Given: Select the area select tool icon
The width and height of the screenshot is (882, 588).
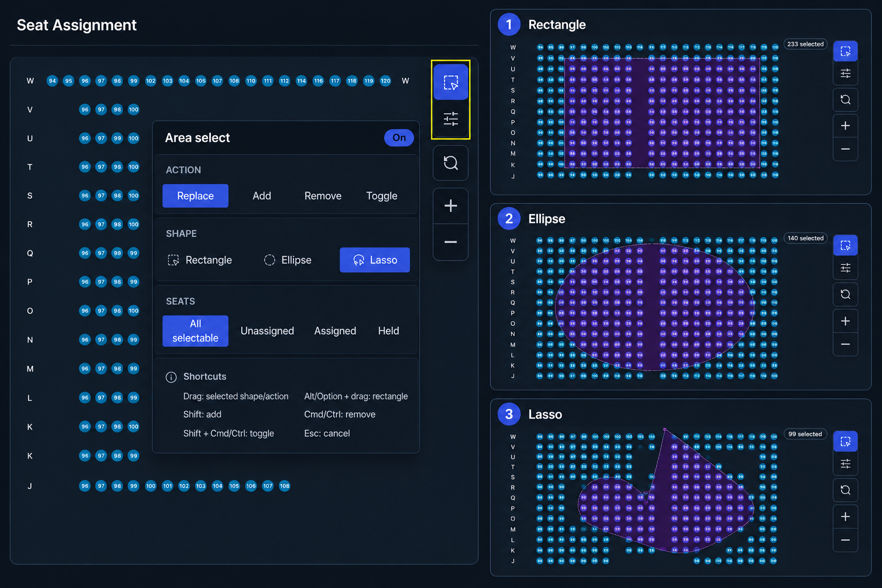Looking at the screenshot, I should pos(451,83).
